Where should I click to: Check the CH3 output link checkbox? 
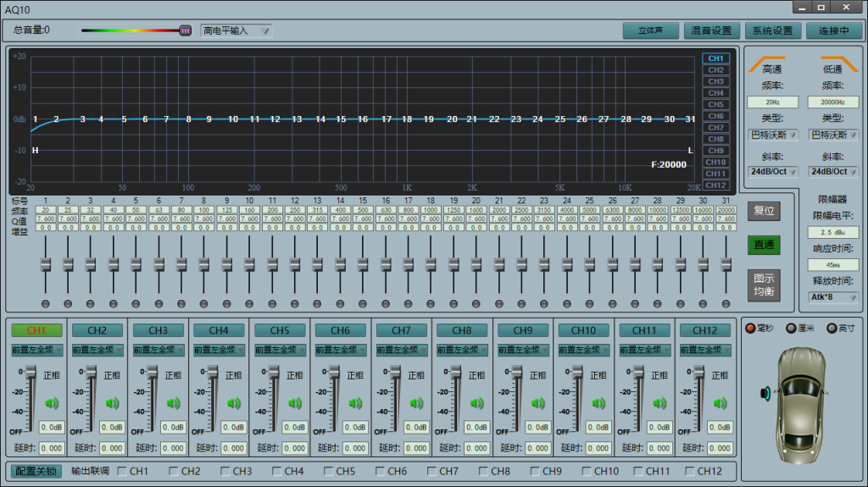225,471
